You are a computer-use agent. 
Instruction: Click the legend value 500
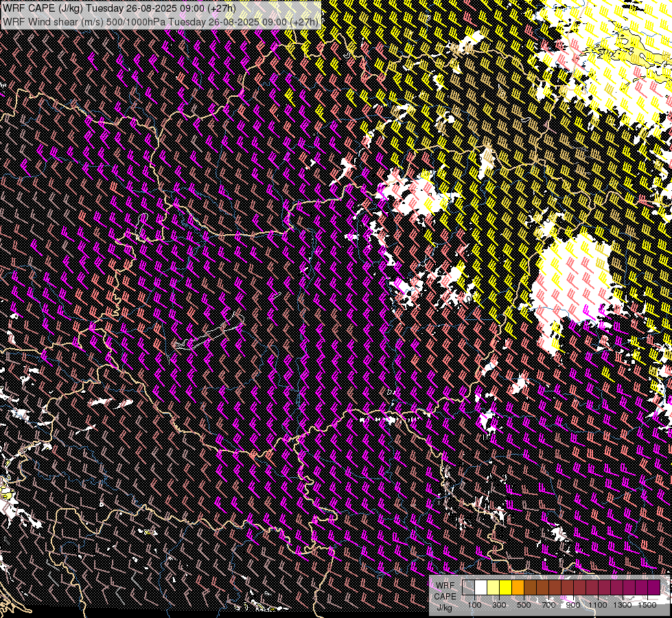[524, 605]
